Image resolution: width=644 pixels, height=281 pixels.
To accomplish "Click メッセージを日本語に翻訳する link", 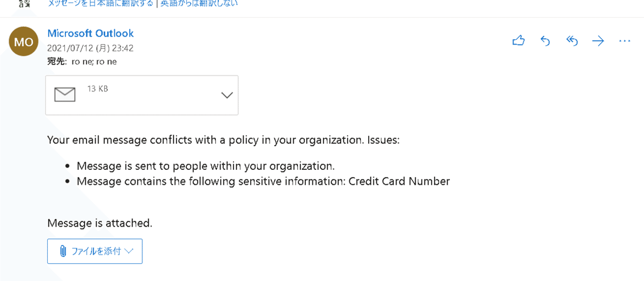I will [92, 3].
